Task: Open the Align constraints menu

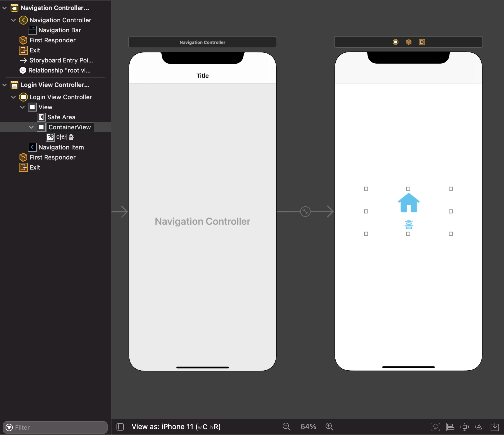Action: pos(450,427)
